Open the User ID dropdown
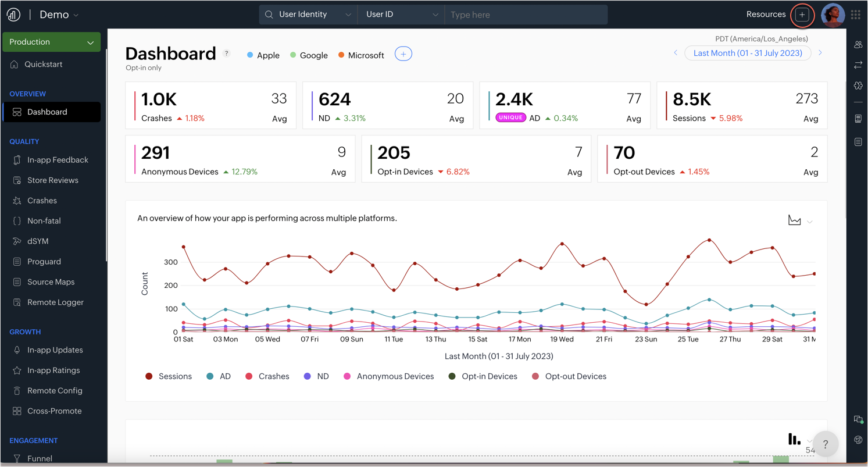The image size is (868, 467). (401, 15)
